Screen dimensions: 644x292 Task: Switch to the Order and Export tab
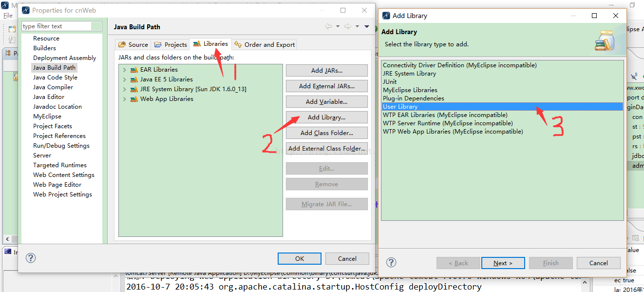pyautogui.click(x=265, y=44)
